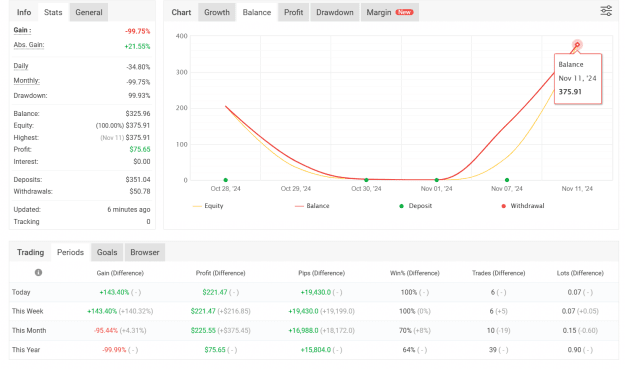Click This Month gain -95.44%

[x=106, y=331]
